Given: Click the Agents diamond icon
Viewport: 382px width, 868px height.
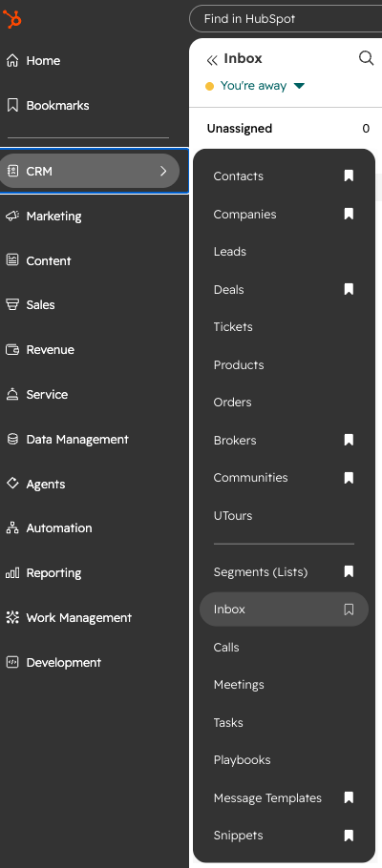Looking at the screenshot, I should click(12, 484).
